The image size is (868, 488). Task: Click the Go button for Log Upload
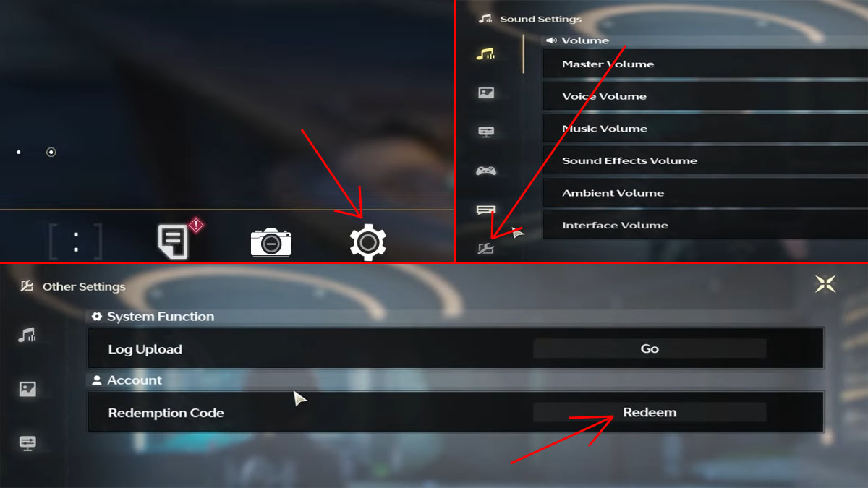click(650, 348)
